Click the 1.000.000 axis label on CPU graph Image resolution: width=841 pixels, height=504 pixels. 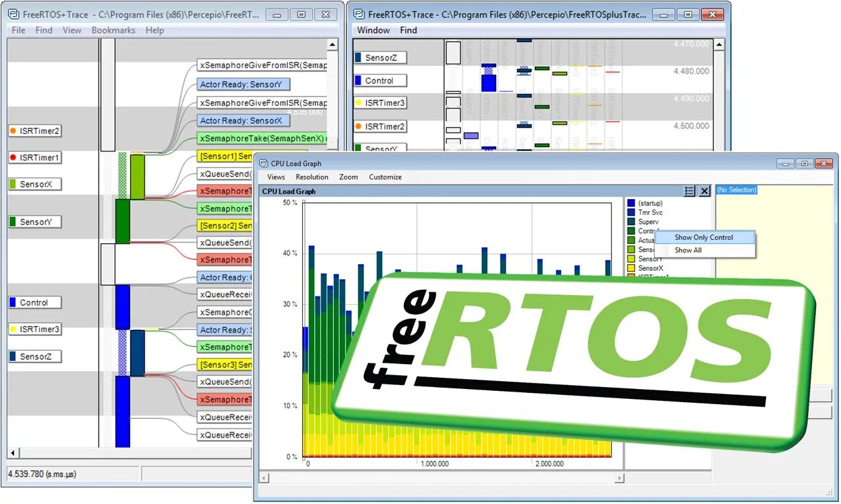[435, 463]
